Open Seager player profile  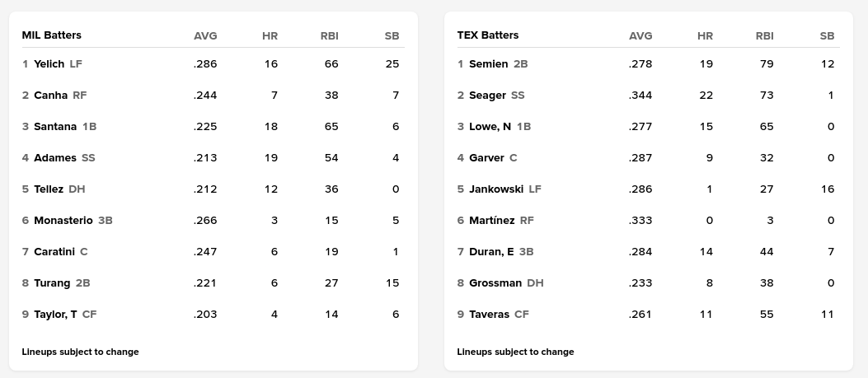(x=487, y=95)
